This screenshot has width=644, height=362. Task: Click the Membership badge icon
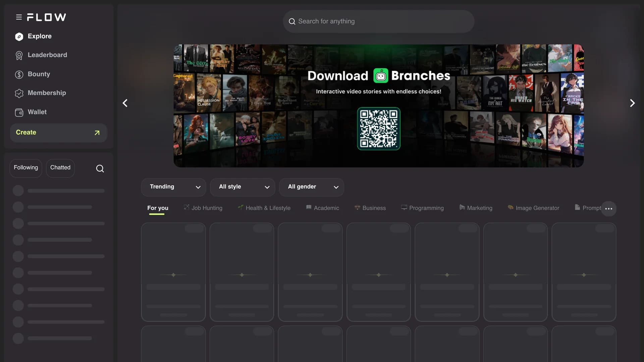click(19, 93)
